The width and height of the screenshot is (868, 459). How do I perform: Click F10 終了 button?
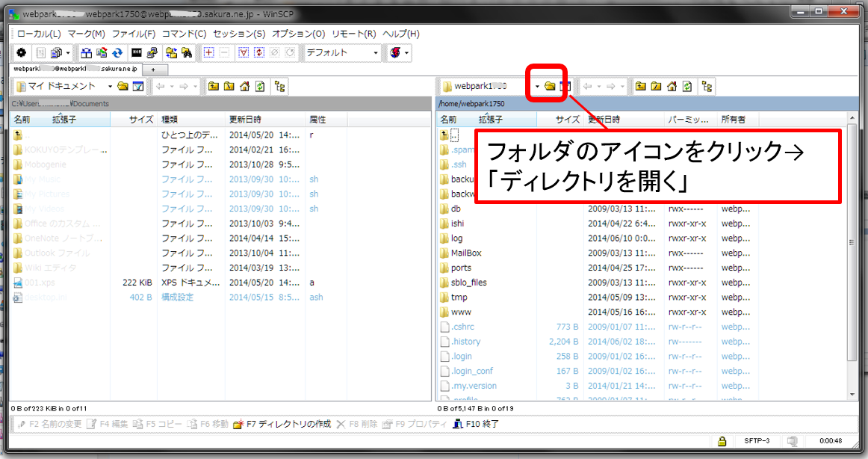click(476, 424)
